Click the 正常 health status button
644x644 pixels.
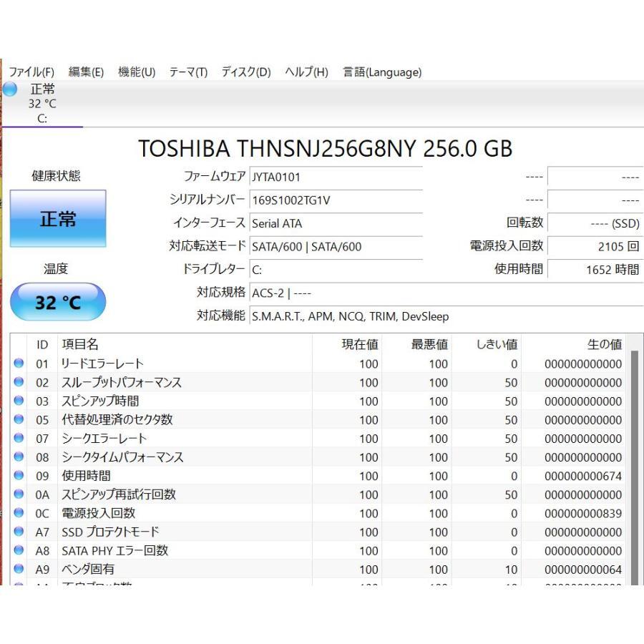pyautogui.click(x=58, y=218)
